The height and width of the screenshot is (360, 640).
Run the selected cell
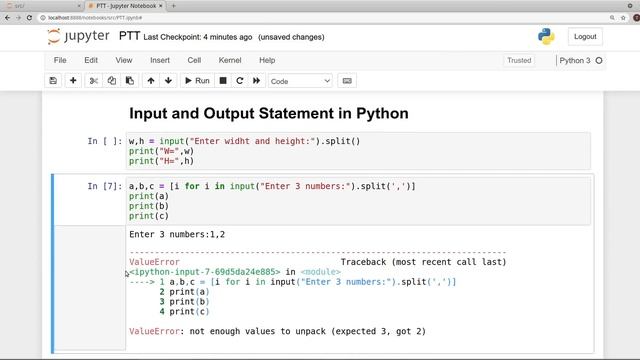point(197,81)
